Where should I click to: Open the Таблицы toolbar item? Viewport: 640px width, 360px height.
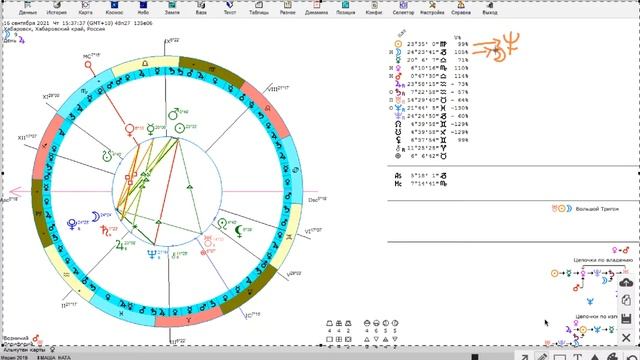pos(259,8)
